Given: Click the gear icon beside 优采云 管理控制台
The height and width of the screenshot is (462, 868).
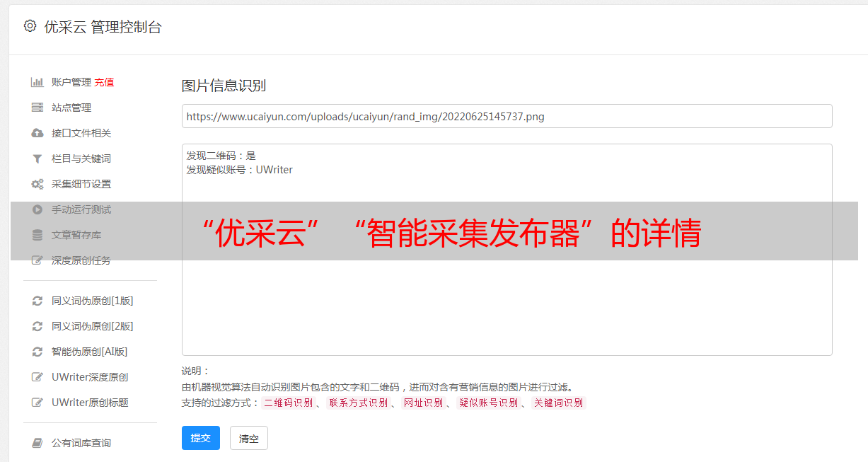Looking at the screenshot, I should (x=30, y=26).
